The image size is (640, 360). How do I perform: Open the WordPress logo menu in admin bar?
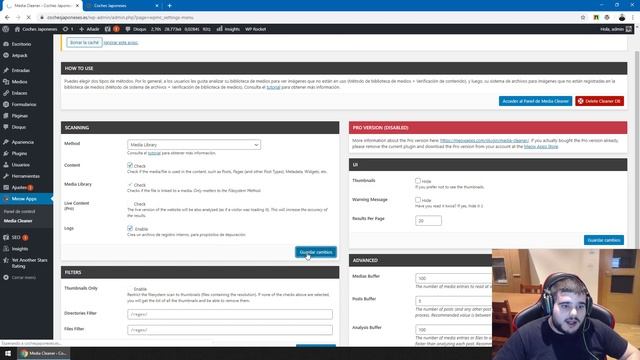(x=5, y=29)
